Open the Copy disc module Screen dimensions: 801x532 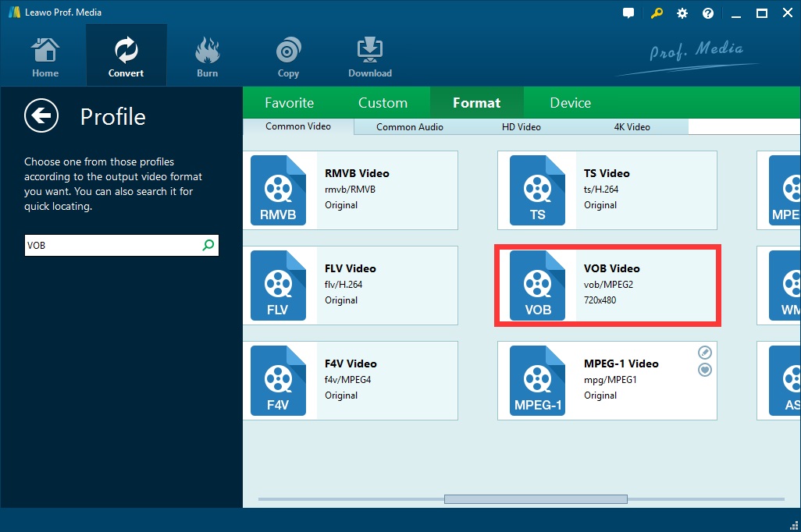click(x=288, y=57)
